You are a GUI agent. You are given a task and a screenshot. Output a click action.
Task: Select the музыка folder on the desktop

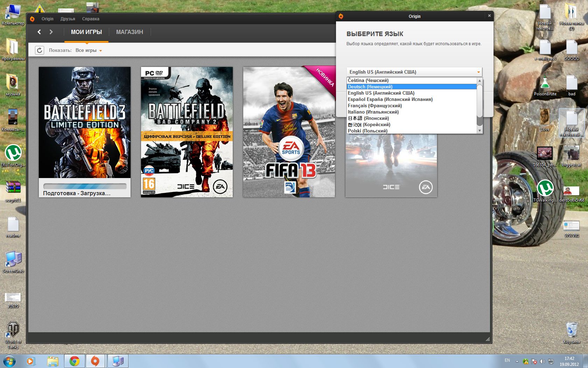(x=13, y=85)
